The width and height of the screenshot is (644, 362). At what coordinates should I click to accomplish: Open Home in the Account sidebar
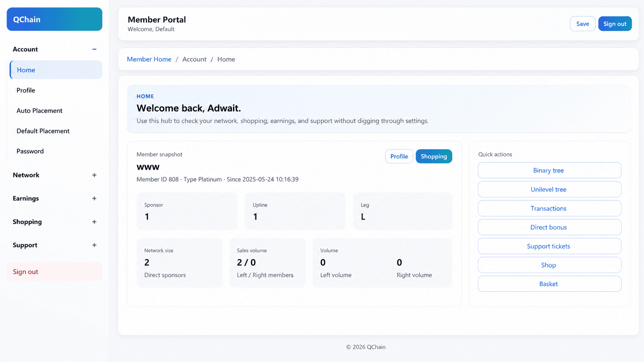click(x=56, y=70)
